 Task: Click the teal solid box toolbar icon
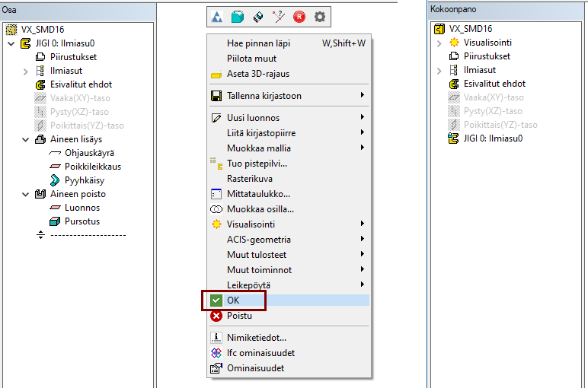pyautogui.click(x=238, y=17)
